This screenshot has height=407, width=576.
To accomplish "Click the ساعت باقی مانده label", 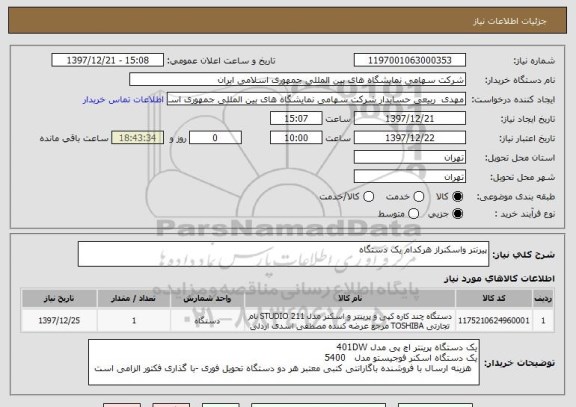I will [74, 138].
